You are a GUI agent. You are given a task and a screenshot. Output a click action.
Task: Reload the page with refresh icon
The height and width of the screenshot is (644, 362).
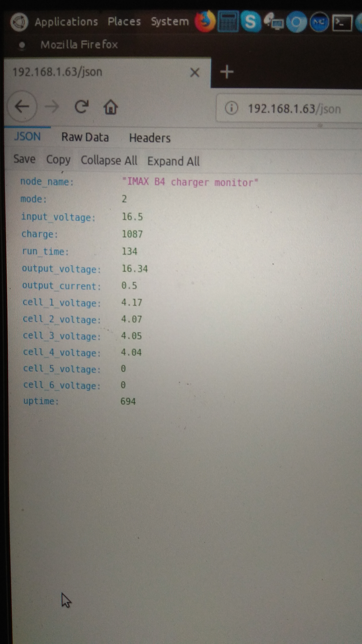(x=81, y=107)
